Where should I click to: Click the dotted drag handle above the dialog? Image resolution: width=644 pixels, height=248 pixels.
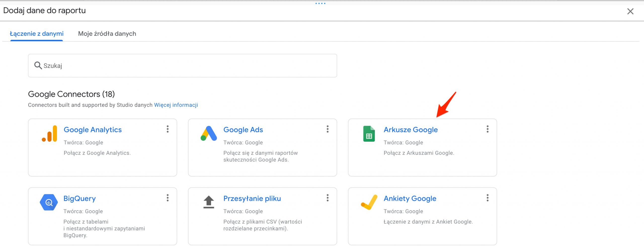320,3
